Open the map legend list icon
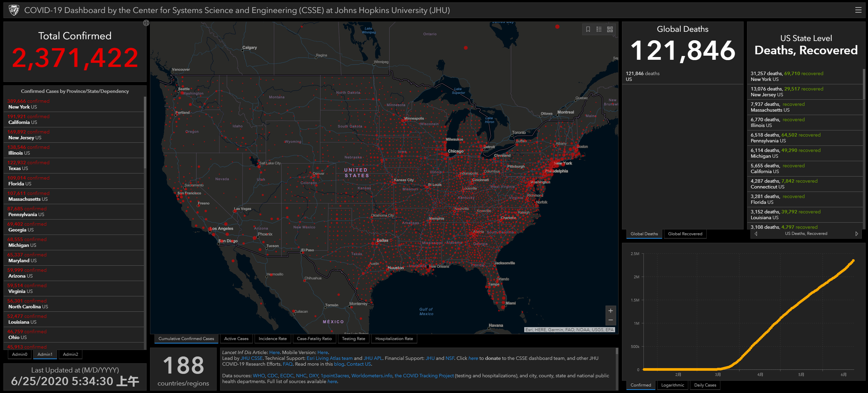The width and height of the screenshot is (868, 393). [x=599, y=29]
